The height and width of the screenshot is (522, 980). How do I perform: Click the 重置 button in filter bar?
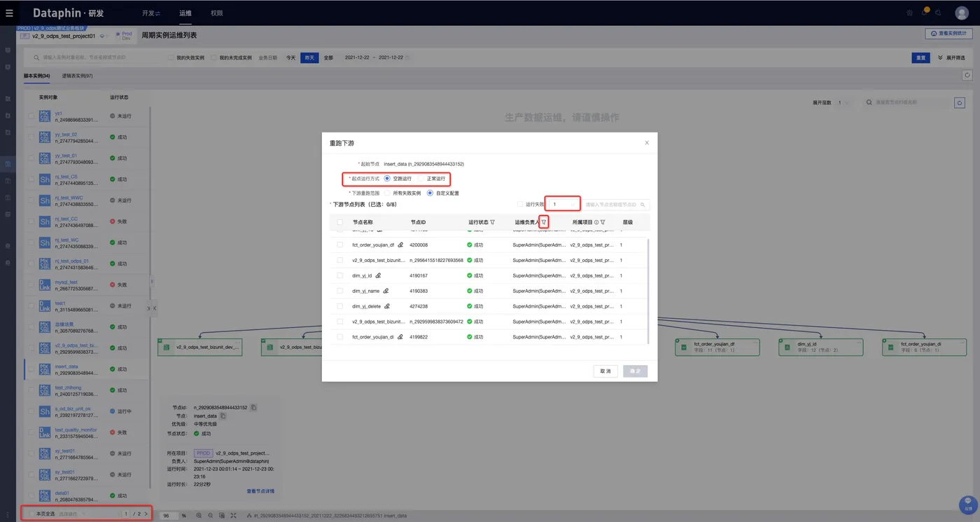pyautogui.click(x=920, y=57)
